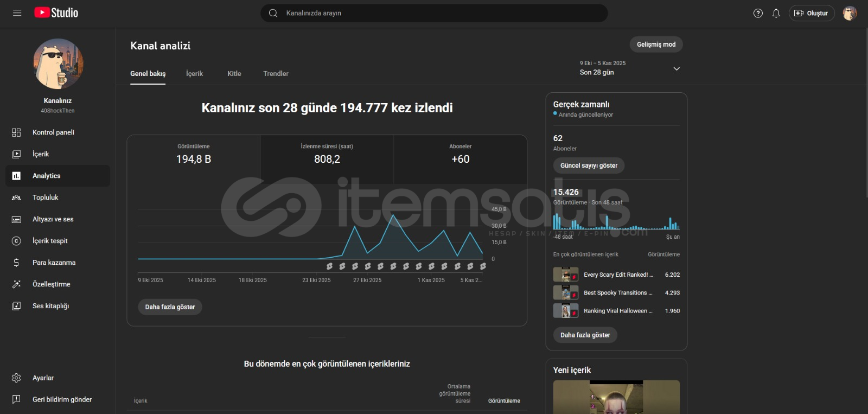The image size is (868, 414).
Task: Open the hamburger menu to collapse sidebar
Action: pyautogui.click(x=17, y=13)
